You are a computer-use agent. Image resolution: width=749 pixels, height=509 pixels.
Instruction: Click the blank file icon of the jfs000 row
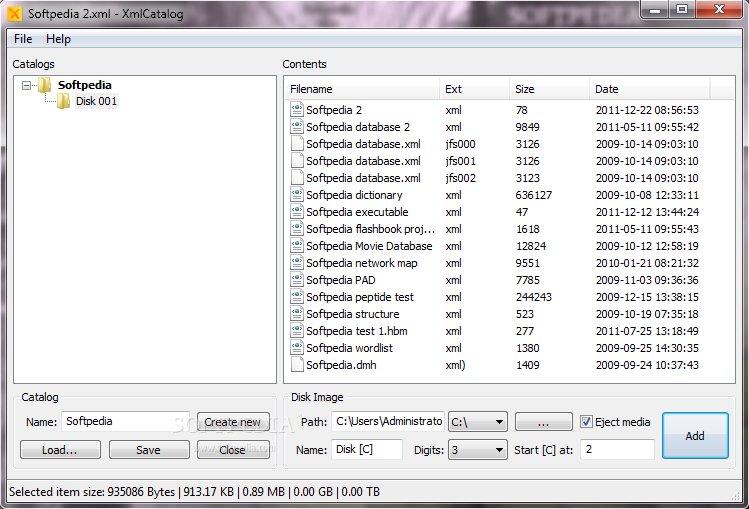click(297, 144)
